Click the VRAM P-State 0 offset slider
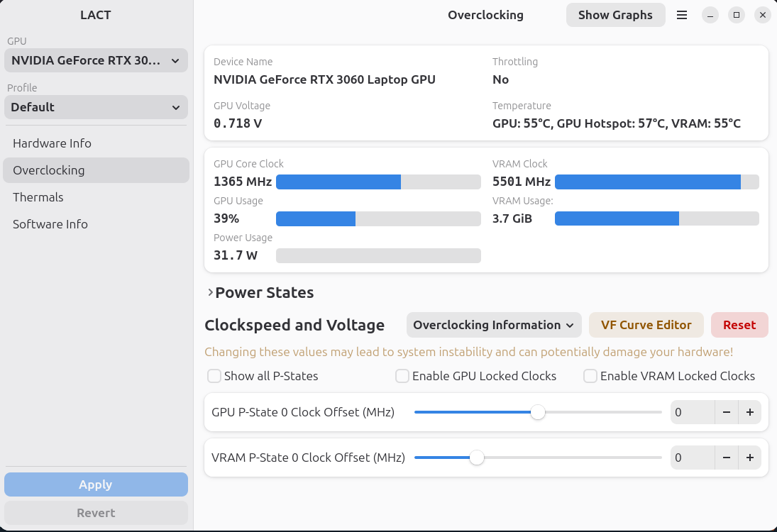This screenshot has width=777, height=532. point(538,458)
